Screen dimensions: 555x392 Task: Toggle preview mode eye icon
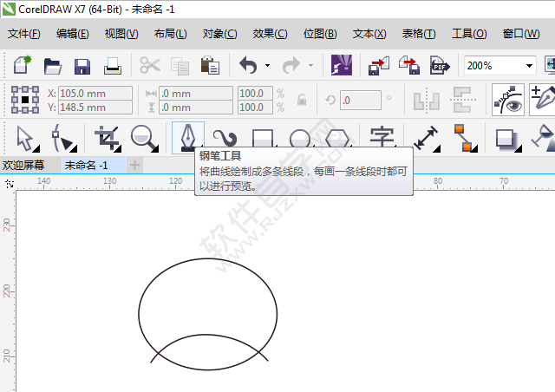click(507, 100)
